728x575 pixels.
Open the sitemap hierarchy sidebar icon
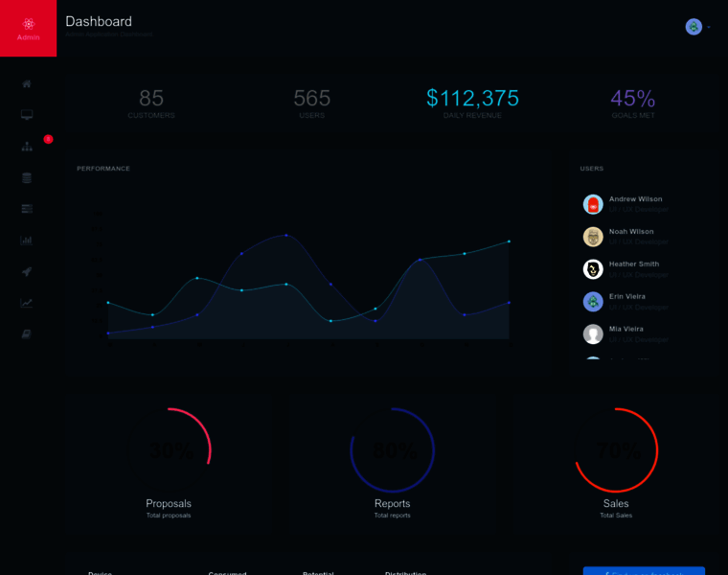pos(27,147)
